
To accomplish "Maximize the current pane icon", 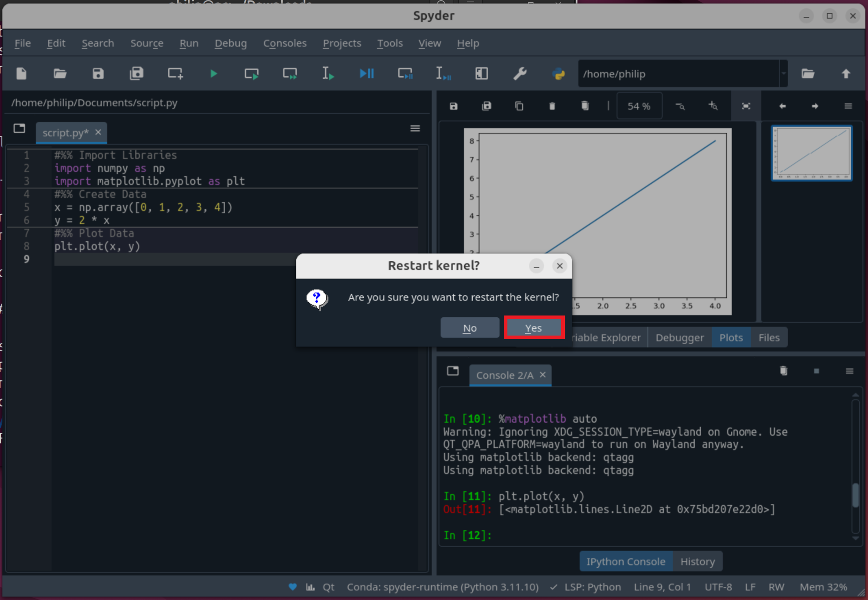I will click(x=481, y=73).
